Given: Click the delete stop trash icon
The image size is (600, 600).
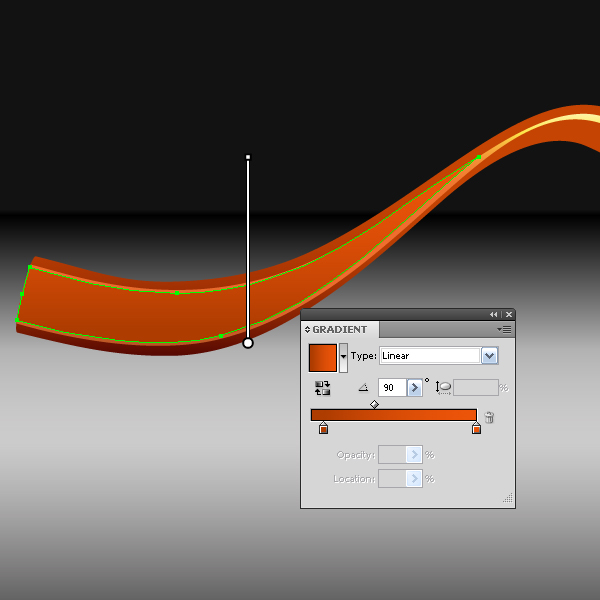Looking at the screenshot, I should tap(489, 417).
